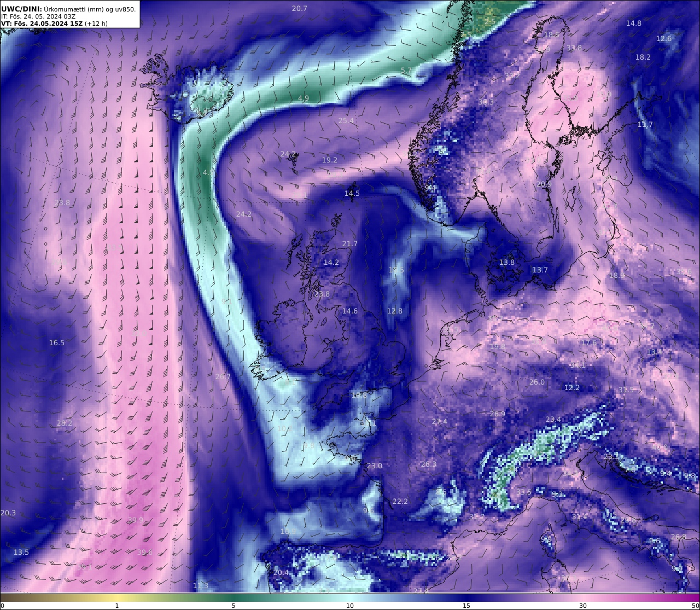Select the 19.2 value label
This screenshot has height=610, width=700.
pos(330,160)
